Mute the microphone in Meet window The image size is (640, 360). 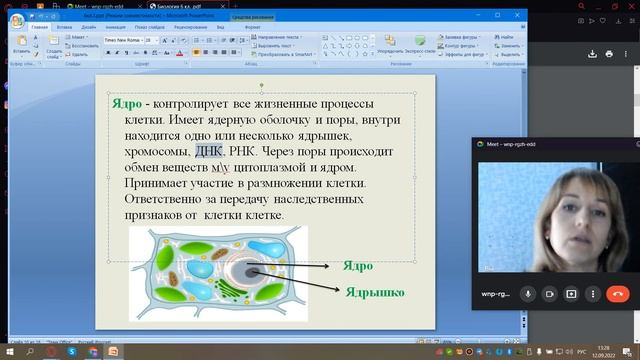coord(528,294)
